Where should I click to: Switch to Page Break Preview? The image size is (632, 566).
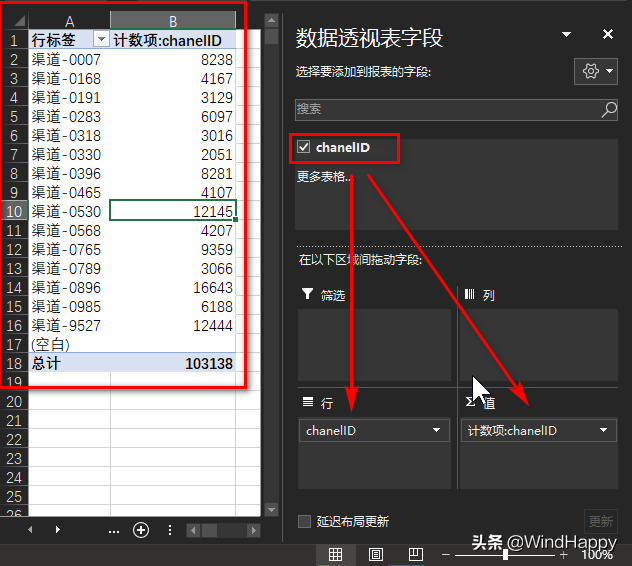pyautogui.click(x=416, y=555)
